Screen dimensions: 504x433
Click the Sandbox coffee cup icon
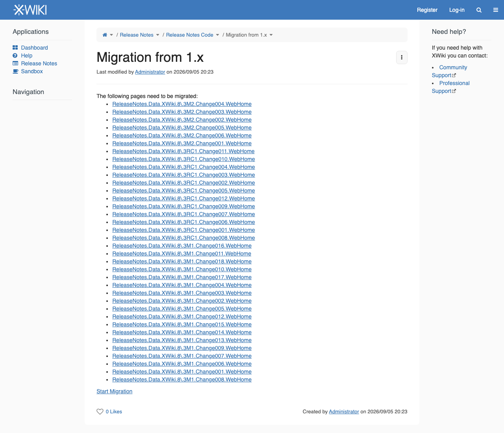(15, 71)
